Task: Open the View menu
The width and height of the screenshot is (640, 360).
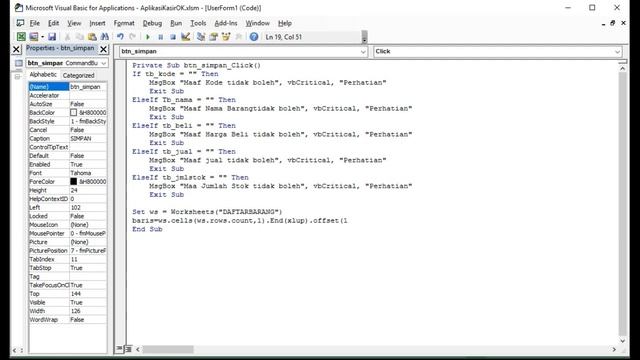Action: [74, 23]
